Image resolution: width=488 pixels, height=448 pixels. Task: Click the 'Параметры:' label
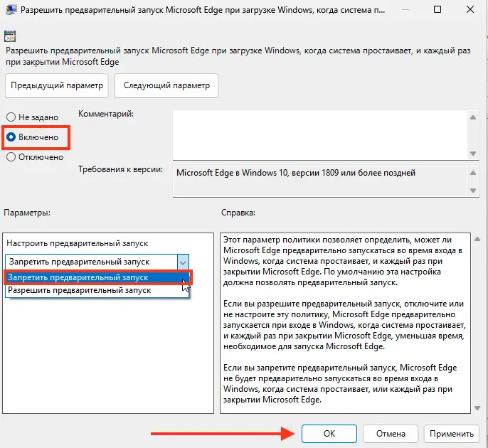pyautogui.click(x=27, y=213)
